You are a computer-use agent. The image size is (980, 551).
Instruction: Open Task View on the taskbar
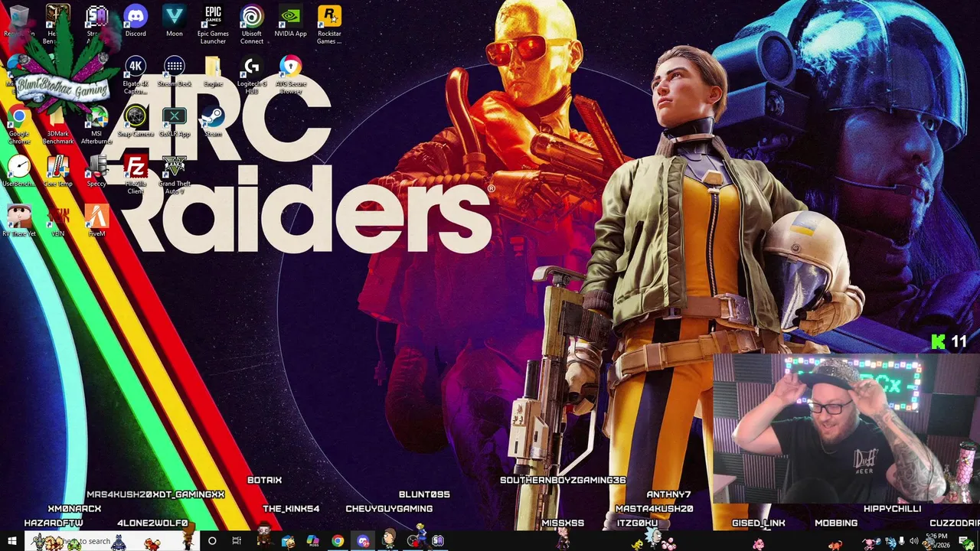point(237,541)
